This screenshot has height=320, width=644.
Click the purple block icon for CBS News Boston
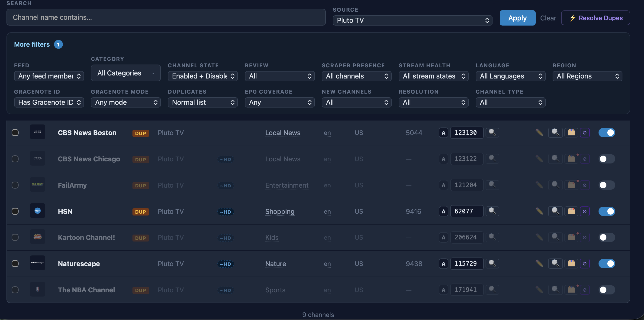tap(585, 133)
